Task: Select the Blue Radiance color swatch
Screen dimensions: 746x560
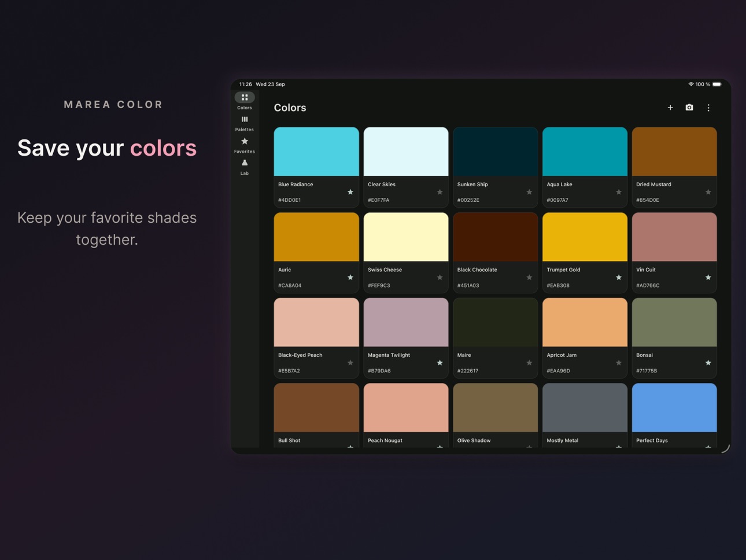Action: pyautogui.click(x=316, y=152)
